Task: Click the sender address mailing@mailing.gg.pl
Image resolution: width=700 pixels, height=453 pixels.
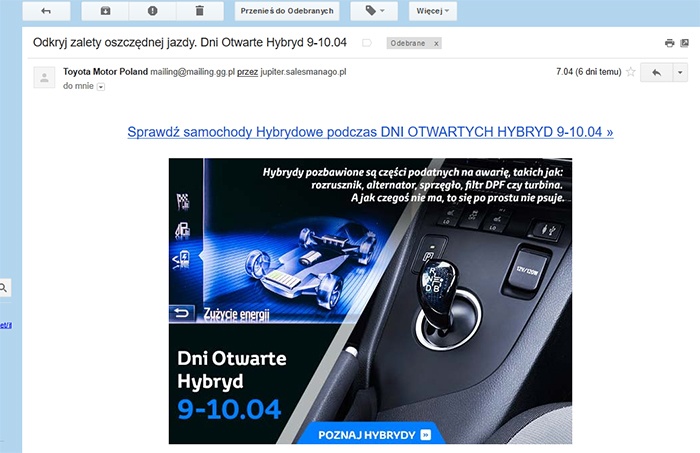Action: point(192,72)
